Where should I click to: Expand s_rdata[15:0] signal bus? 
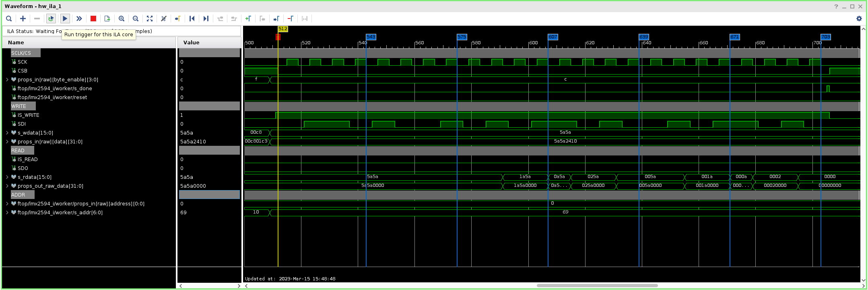tap(7, 177)
